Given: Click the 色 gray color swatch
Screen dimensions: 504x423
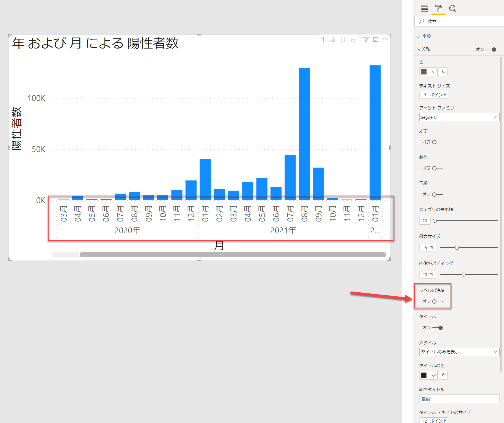Looking at the screenshot, I should pyautogui.click(x=424, y=72).
